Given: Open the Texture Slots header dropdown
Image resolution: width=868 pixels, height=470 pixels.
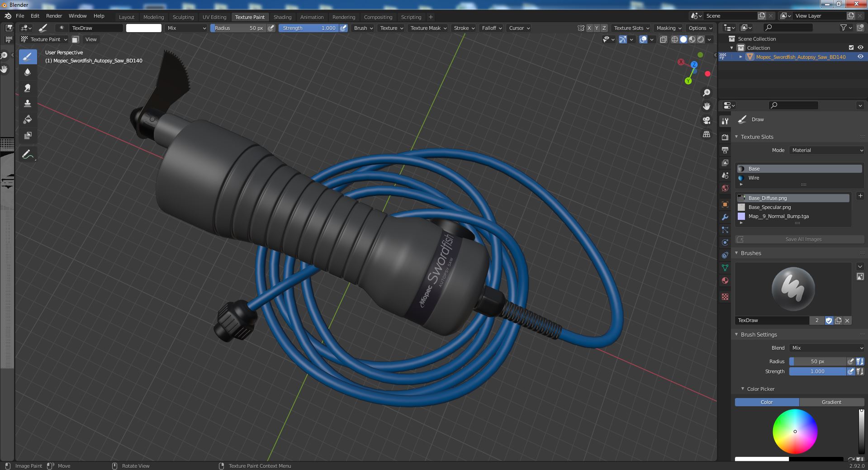Looking at the screenshot, I should (631, 28).
